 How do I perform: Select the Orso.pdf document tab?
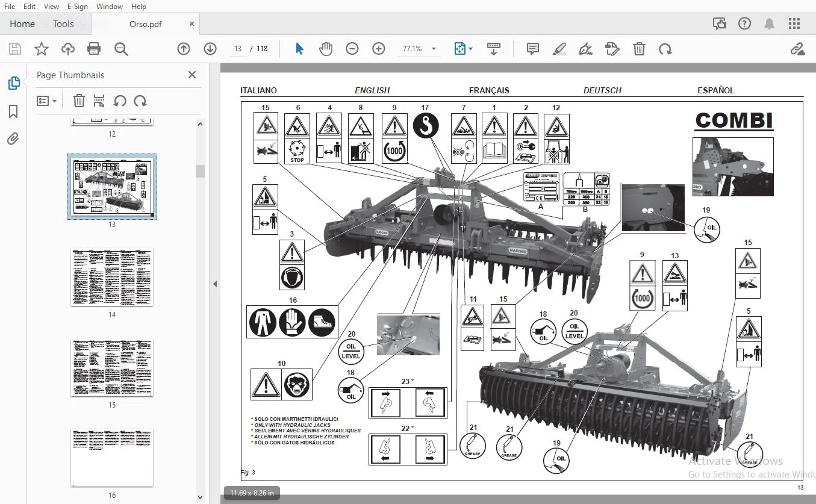(146, 24)
